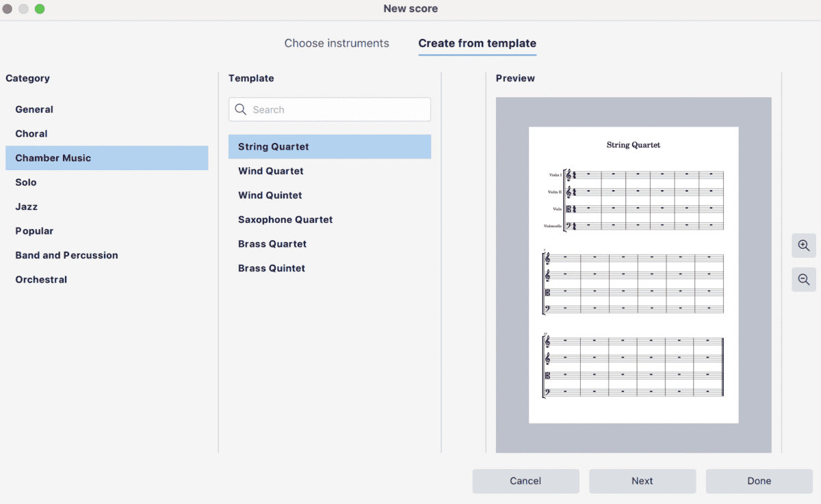Screen dimensions: 821x504
Task: Click the String Quartet preview thumbnail
Action: (x=633, y=274)
